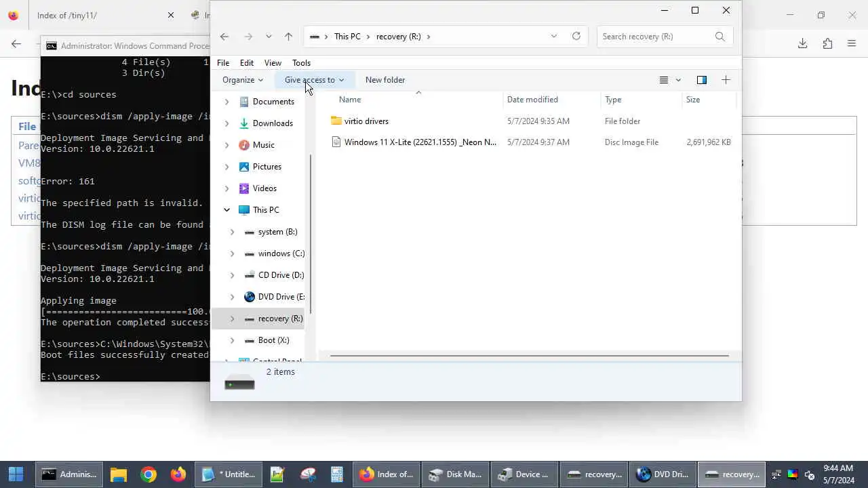Open File Explorer from the taskbar
Screen dimensions: 868x488
[x=119, y=474]
